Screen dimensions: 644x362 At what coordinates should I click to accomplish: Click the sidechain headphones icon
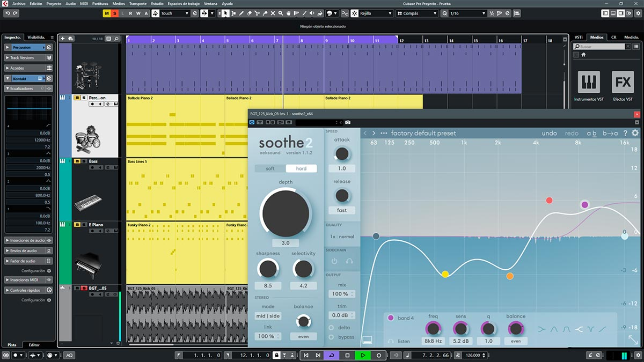point(349,261)
